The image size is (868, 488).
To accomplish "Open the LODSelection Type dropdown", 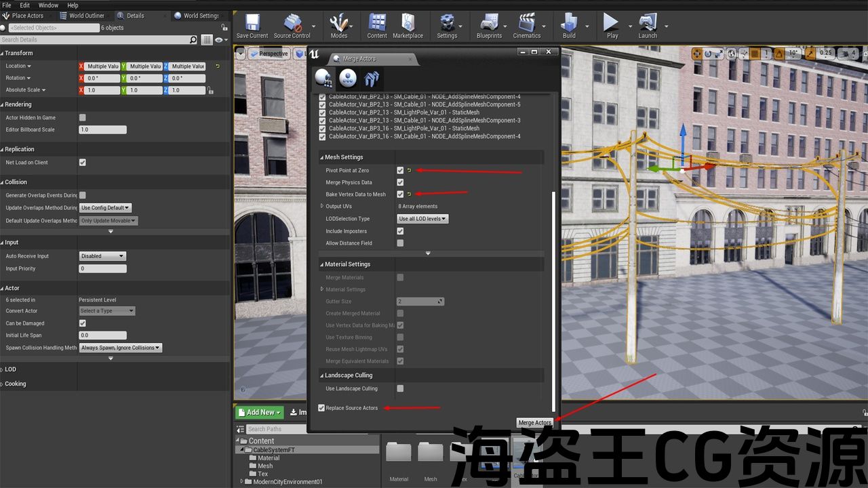I will (x=423, y=219).
